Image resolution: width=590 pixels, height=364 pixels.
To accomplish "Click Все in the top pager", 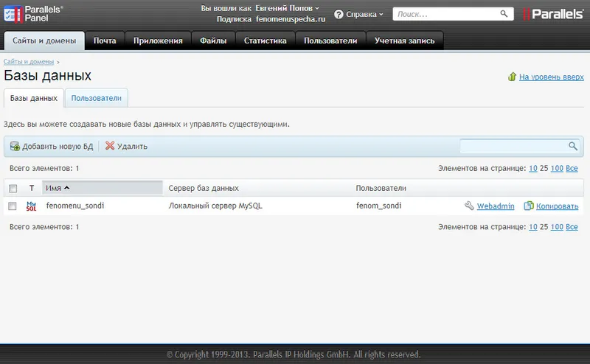I will point(572,169).
